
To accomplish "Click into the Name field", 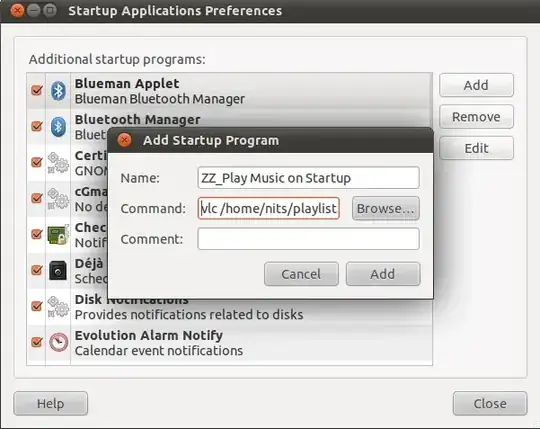I will coord(309,178).
